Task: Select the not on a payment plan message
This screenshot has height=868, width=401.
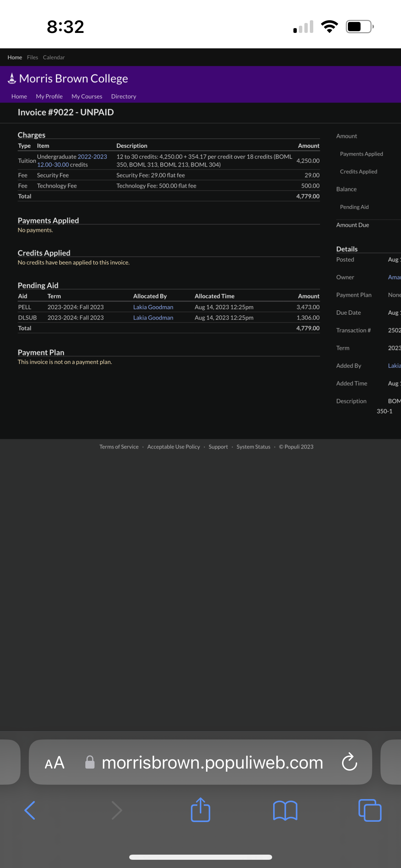Action: coord(65,362)
